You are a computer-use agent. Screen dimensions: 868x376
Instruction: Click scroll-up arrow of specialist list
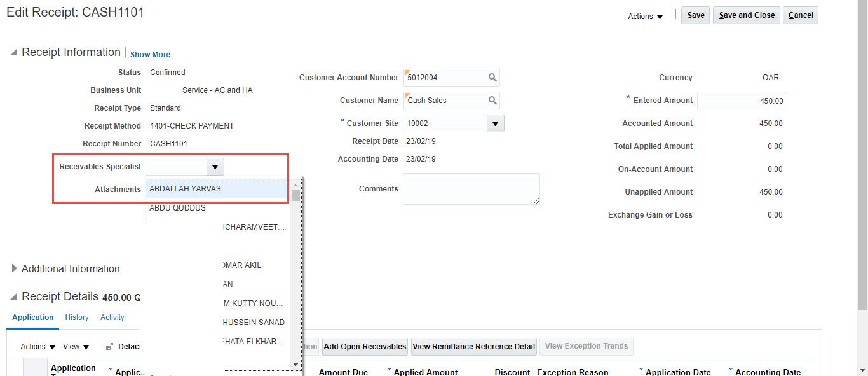(x=295, y=185)
